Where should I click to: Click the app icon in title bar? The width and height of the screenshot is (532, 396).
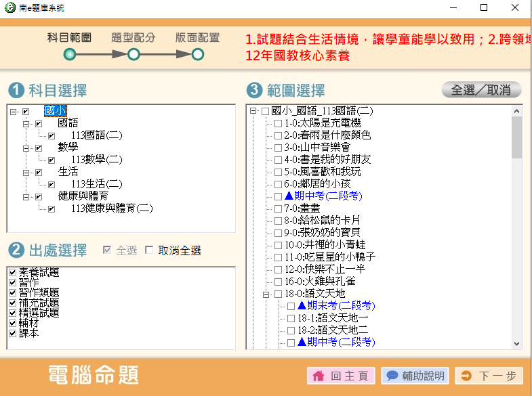pyautogui.click(x=9, y=8)
